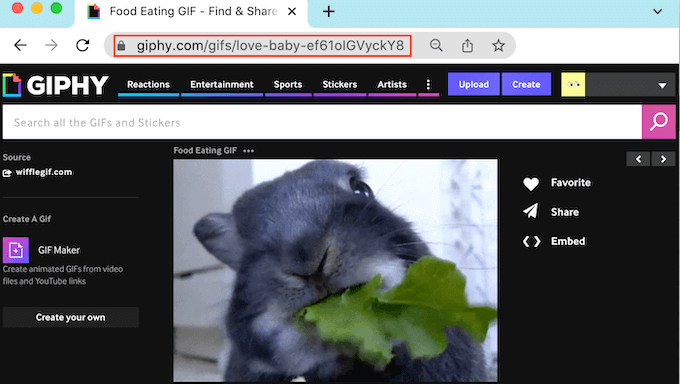Click the Create your own button
The height and width of the screenshot is (384, 680).
coord(71,317)
